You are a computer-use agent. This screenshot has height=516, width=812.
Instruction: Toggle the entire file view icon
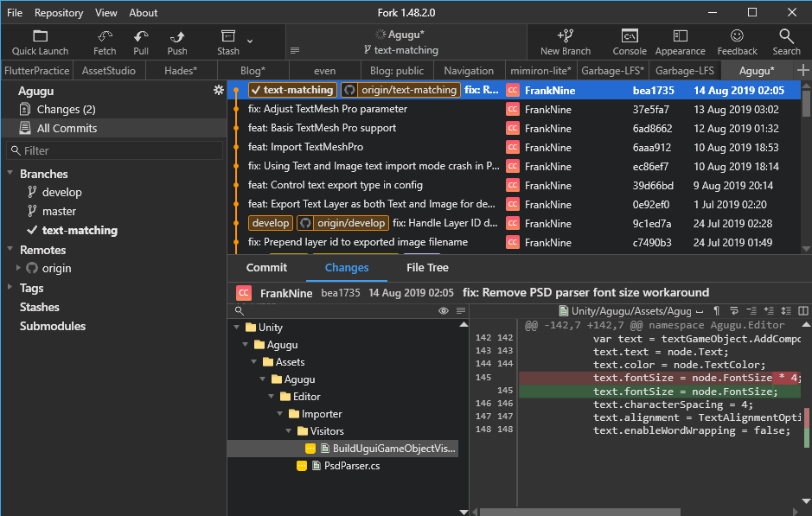tap(786, 310)
